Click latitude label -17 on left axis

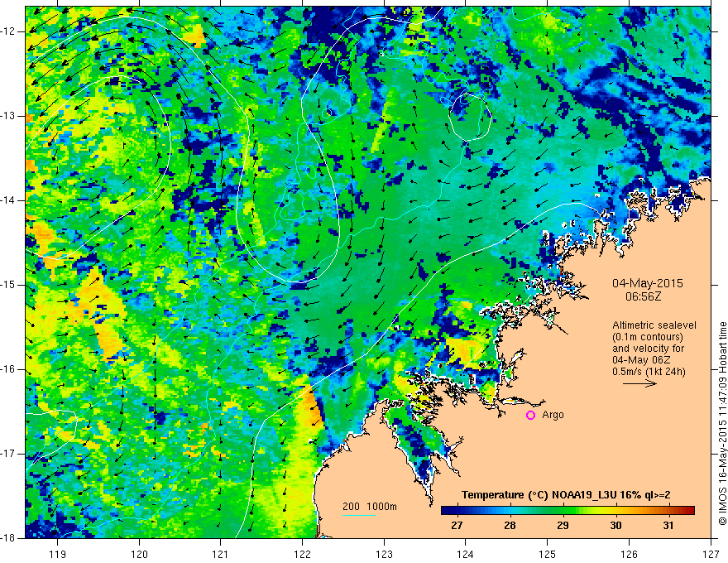[9, 454]
